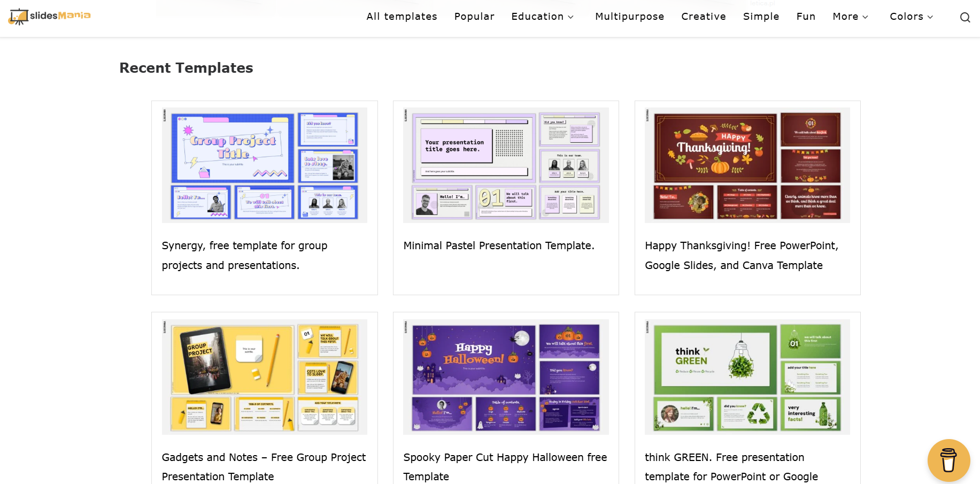Image resolution: width=980 pixels, height=484 pixels.
Task: Open Minimal Pastel Presentation Template link
Action: 498,245
